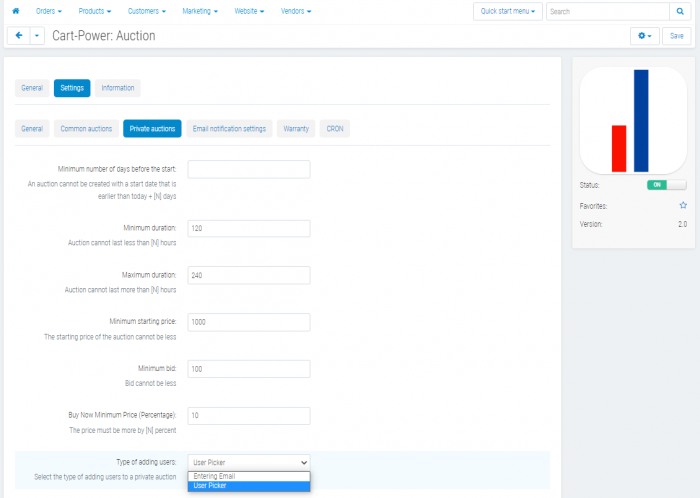Expand the dropdown arrow beside back button

[37, 36]
